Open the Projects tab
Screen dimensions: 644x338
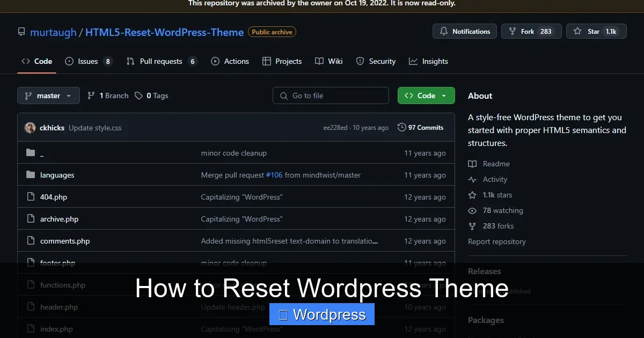pyautogui.click(x=282, y=61)
